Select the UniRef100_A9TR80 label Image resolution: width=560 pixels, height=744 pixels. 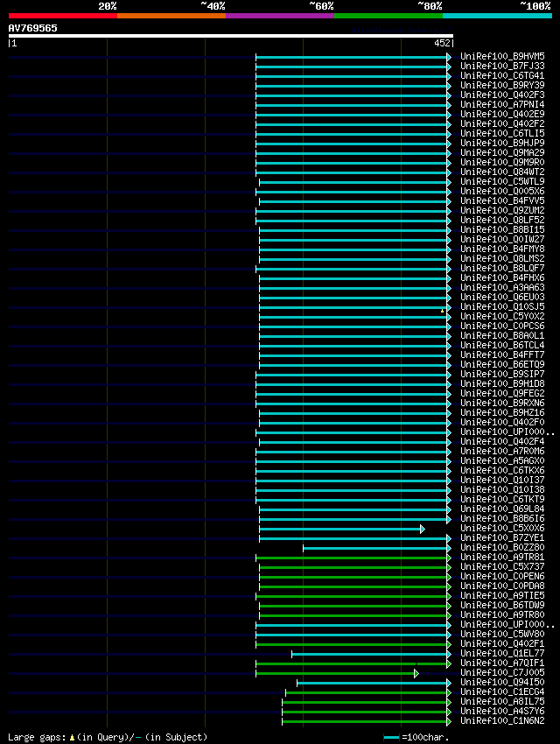point(502,614)
